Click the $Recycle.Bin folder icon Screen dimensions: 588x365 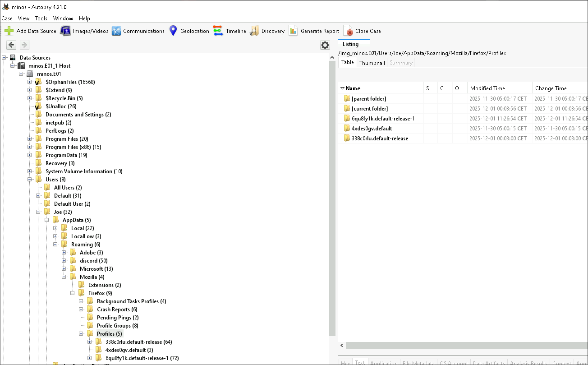click(x=38, y=98)
